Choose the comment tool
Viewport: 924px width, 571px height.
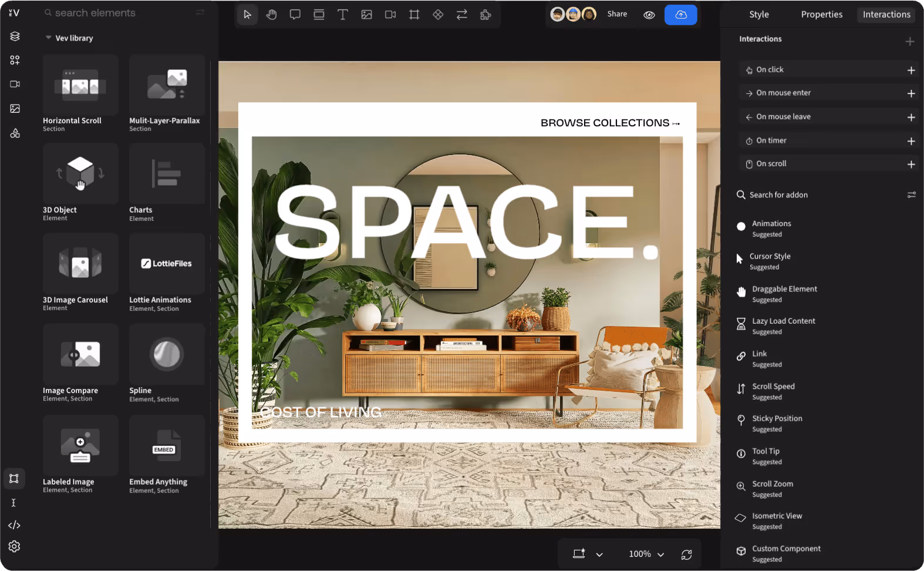[295, 15]
